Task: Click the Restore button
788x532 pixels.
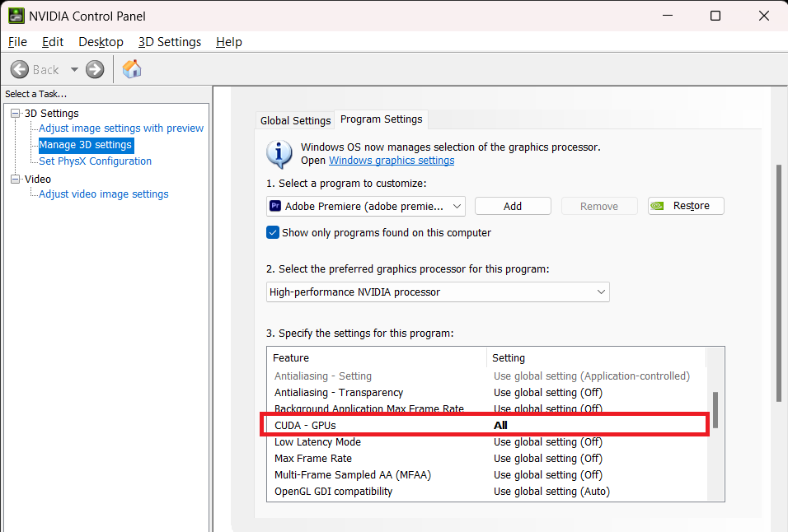Action: pyautogui.click(x=686, y=206)
